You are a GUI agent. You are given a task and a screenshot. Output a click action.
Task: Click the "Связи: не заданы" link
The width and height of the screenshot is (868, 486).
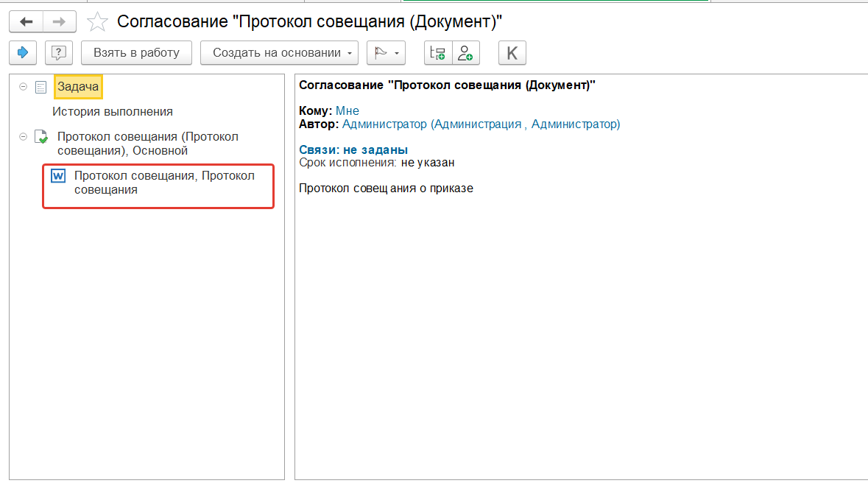click(x=353, y=150)
